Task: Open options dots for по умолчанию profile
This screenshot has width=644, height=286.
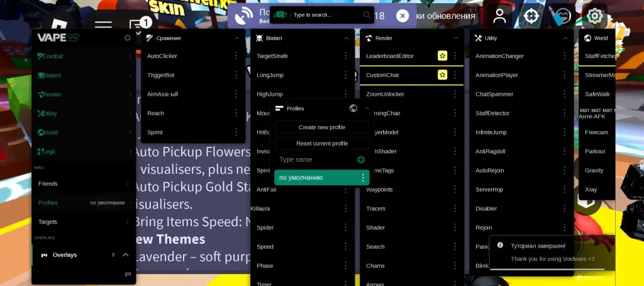Action: tap(363, 178)
